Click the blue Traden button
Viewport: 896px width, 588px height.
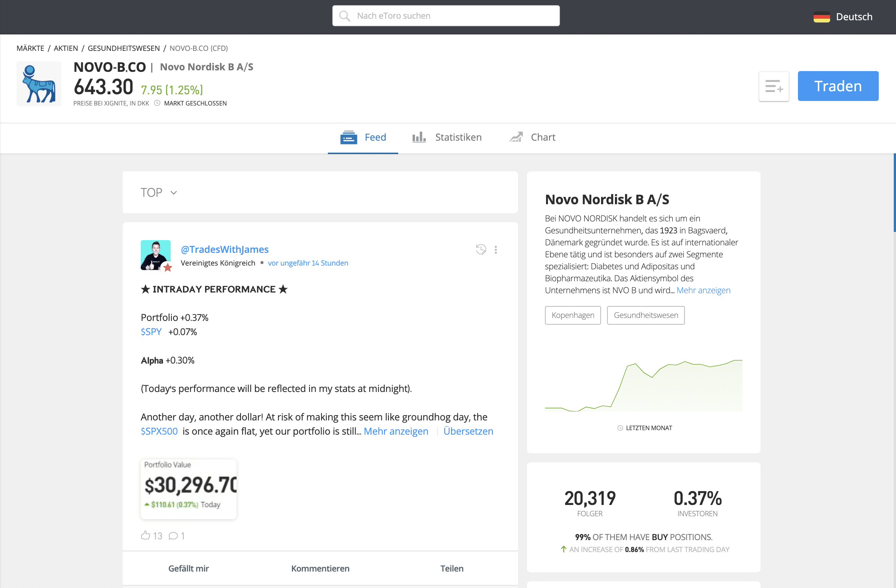(x=838, y=86)
